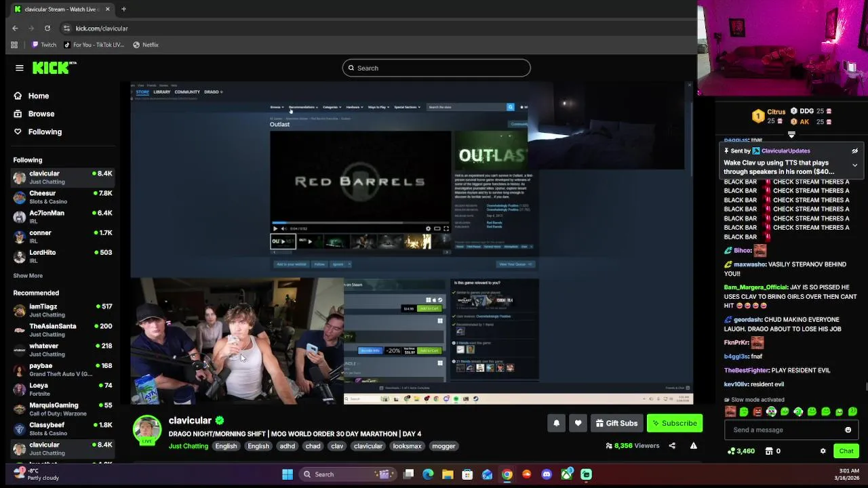Viewport: 868px width, 488px height.
Task: Close the clavicular Stream tab
Action: pos(107,9)
